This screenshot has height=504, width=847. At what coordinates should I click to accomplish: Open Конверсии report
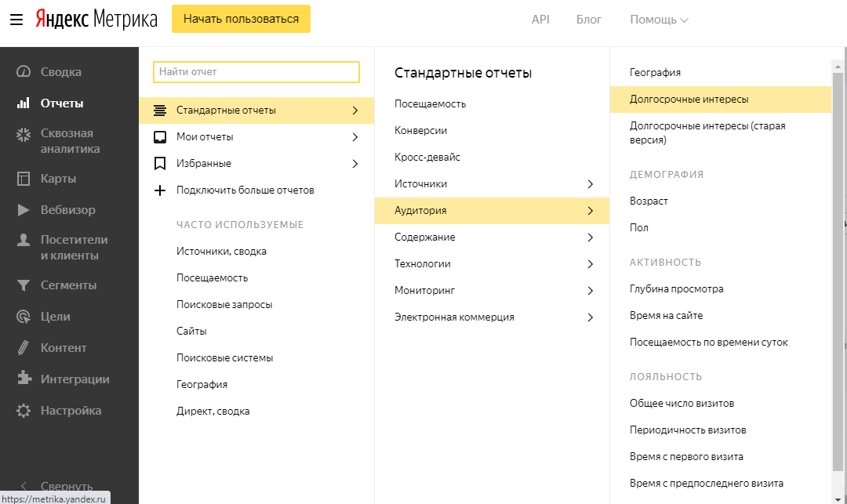click(x=421, y=131)
